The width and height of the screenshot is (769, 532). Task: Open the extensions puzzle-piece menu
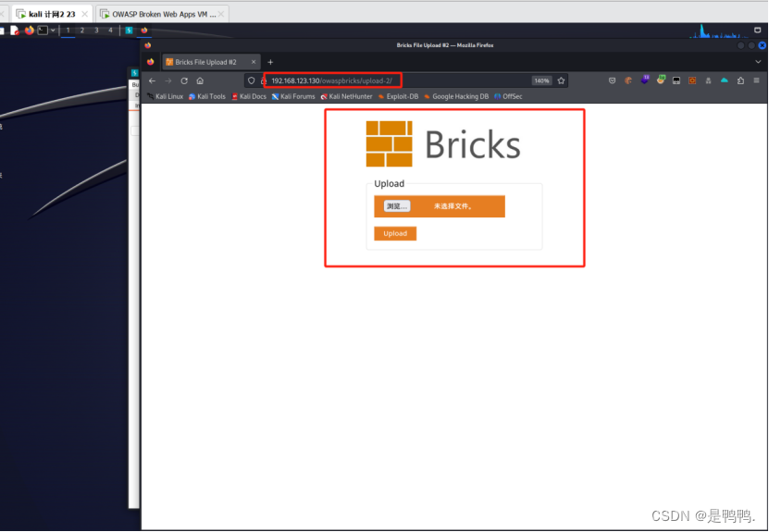(x=740, y=80)
